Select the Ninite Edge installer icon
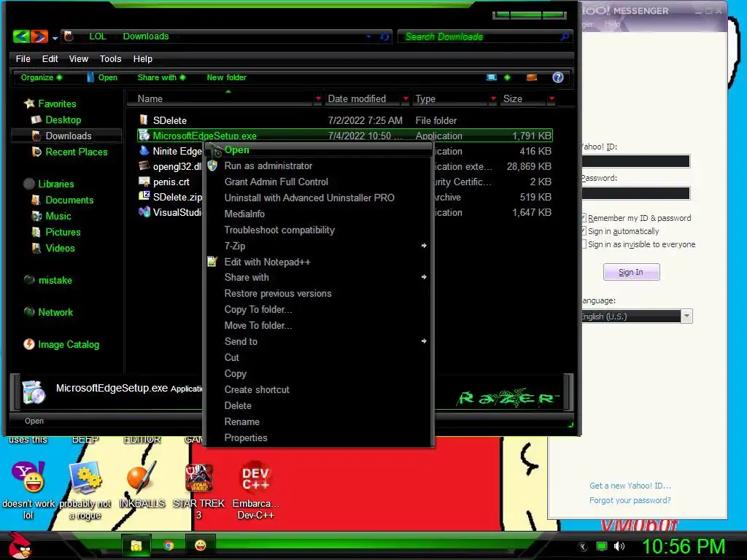The height and width of the screenshot is (560, 747). [x=144, y=151]
